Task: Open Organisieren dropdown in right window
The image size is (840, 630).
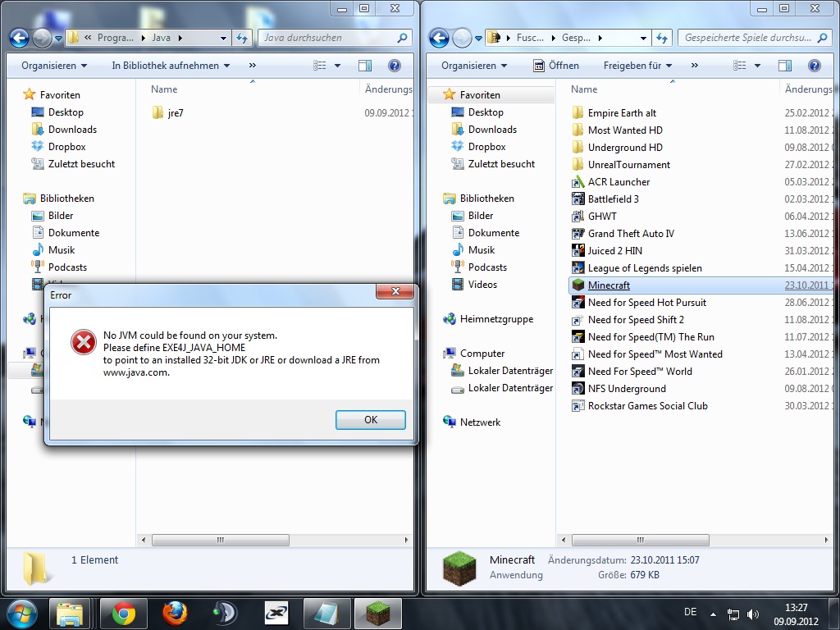Action: coord(473,66)
